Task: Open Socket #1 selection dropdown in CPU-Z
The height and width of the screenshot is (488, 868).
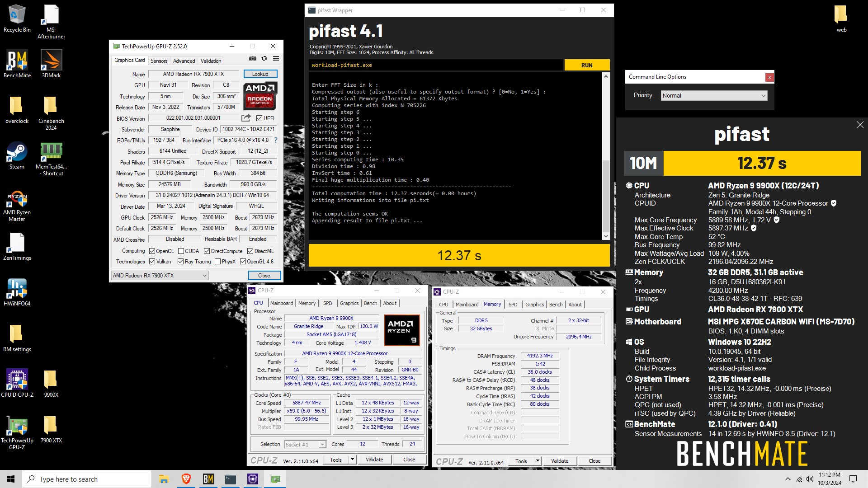Action: click(x=305, y=445)
